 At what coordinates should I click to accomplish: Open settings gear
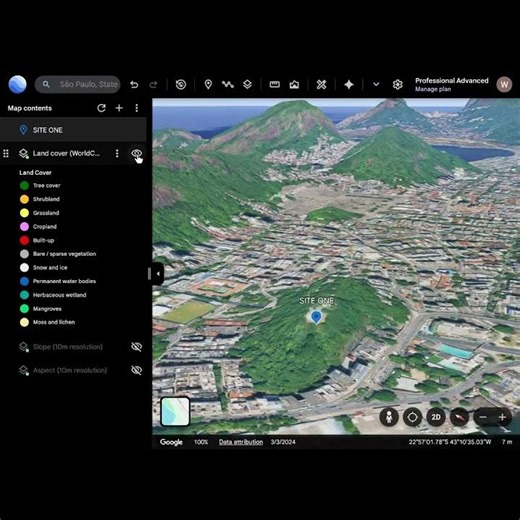397,84
